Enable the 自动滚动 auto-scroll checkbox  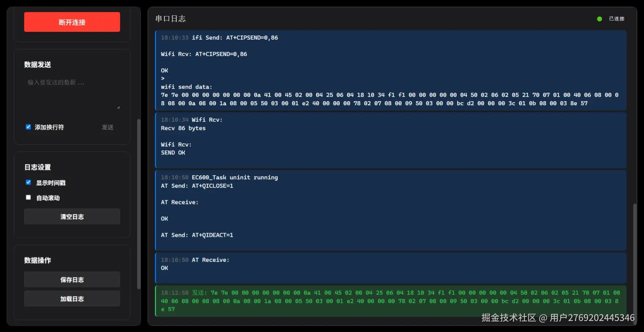(x=28, y=197)
